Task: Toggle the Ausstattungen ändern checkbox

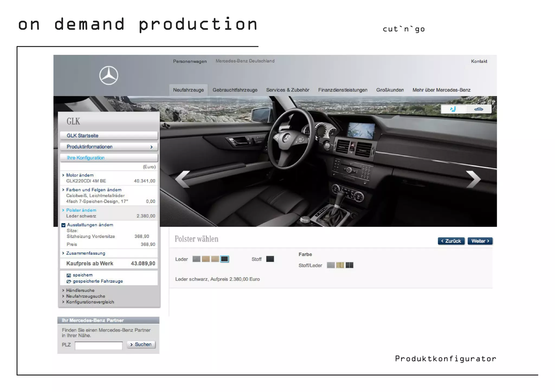Action: coord(63,225)
